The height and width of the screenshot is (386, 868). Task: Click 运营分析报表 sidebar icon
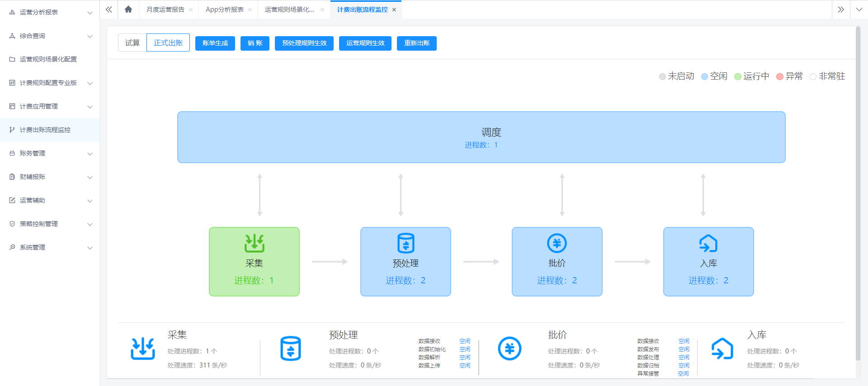coord(12,12)
